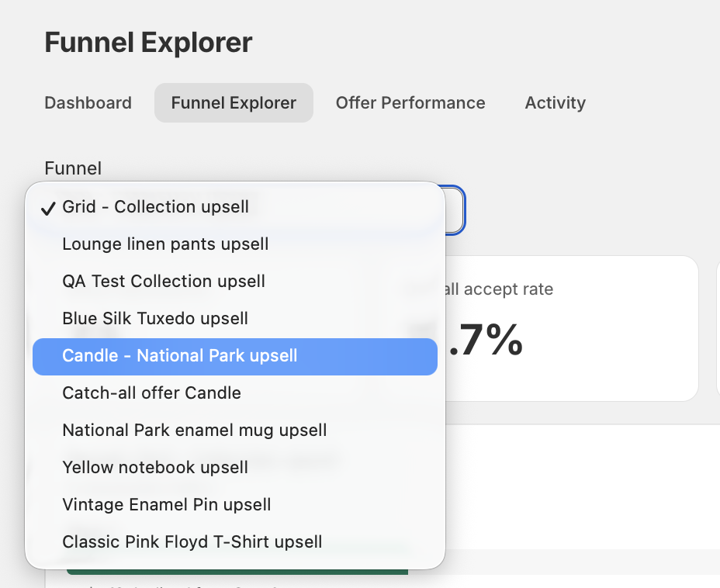Viewport: 720px width, 588px height.
Task: Go to the Activity tab
Action: click(556, 103)
